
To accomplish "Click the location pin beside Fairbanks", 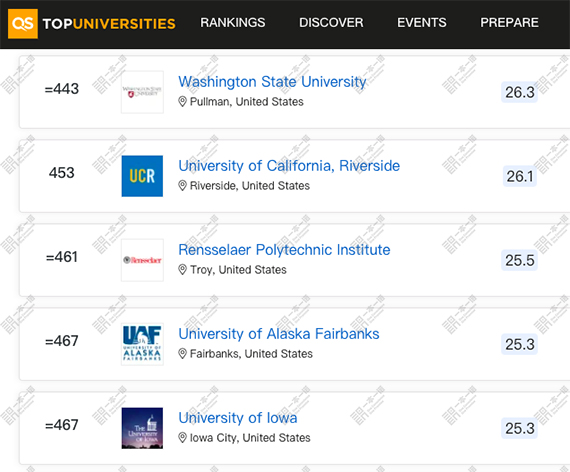I will click(182, 353).
